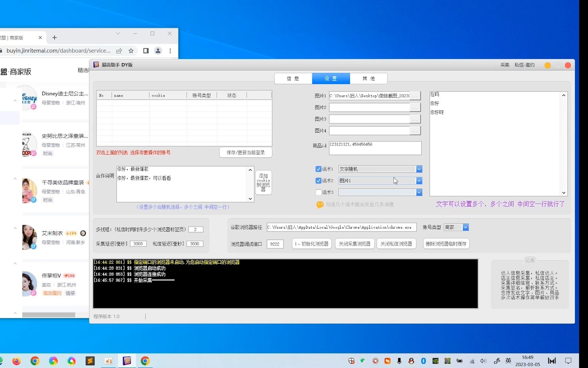
Task: Uncheck the 话术2 checkbox
Action: click(318, 181)
